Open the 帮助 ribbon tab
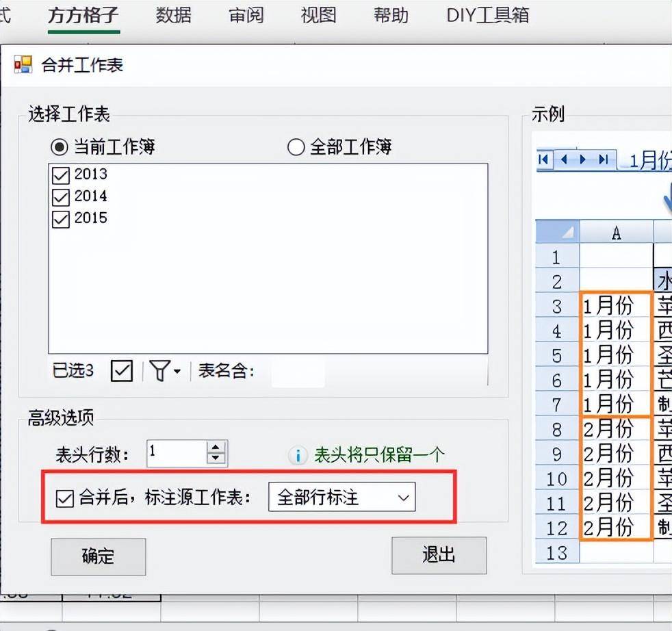Viewport: 672px width, 631px height. pos(391,16)
